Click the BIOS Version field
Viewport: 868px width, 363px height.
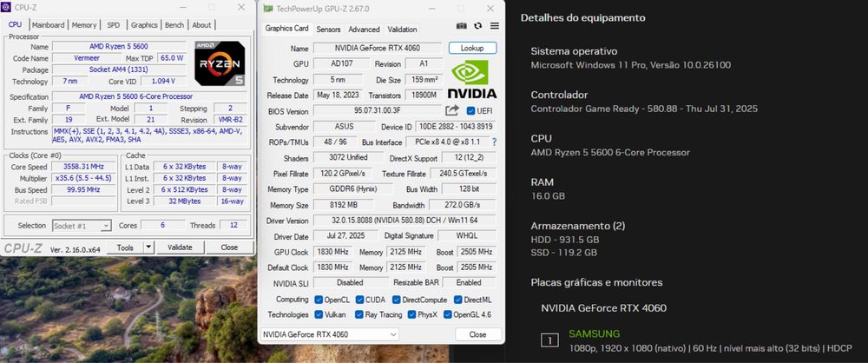tap(378, 111)
